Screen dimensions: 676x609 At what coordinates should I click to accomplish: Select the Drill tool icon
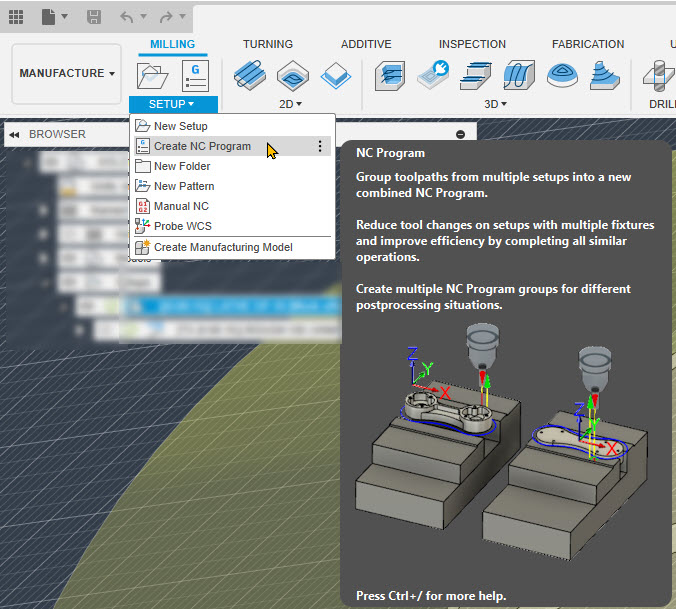point(659,75)
